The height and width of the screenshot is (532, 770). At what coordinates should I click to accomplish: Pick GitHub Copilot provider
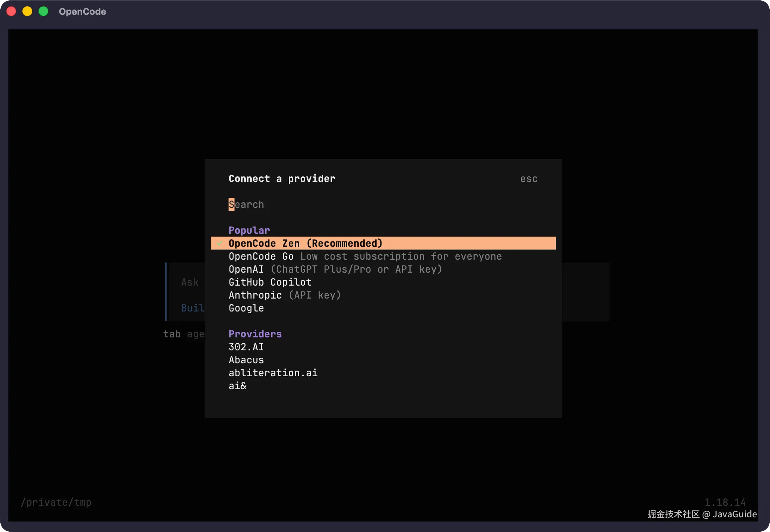(383, 282)
